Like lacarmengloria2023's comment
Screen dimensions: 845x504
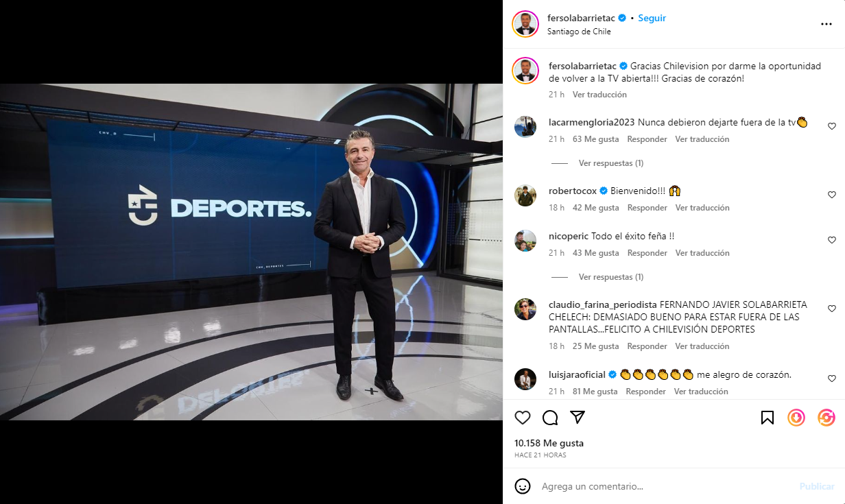(x=832, y=126)
